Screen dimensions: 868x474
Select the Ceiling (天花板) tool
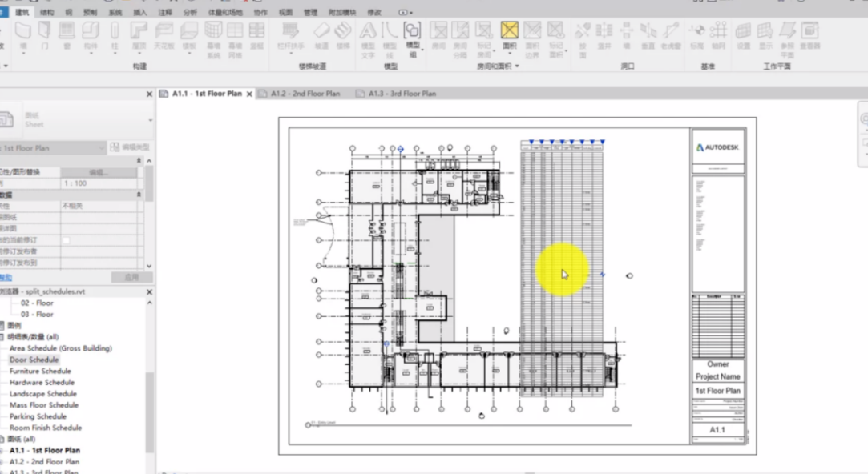[x=164, y=36]
